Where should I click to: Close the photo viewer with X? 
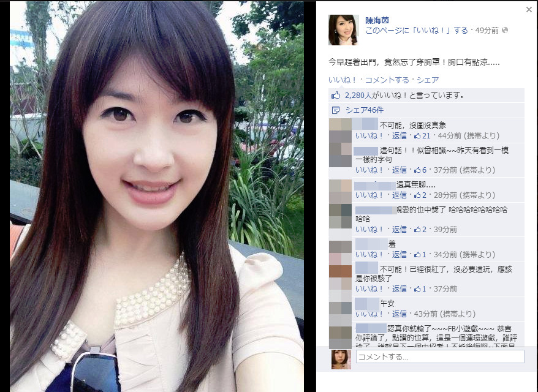(529, 10)
